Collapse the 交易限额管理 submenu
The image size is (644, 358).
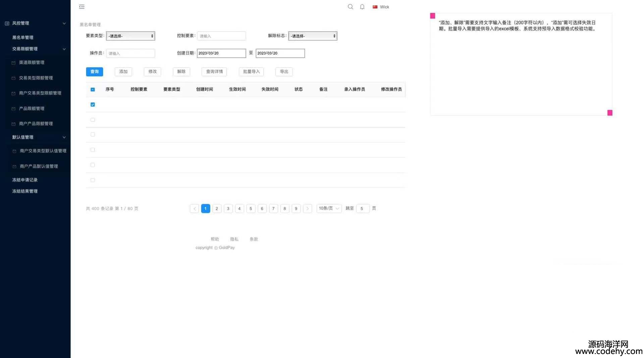pyautogui.click(x=64, y=49)
